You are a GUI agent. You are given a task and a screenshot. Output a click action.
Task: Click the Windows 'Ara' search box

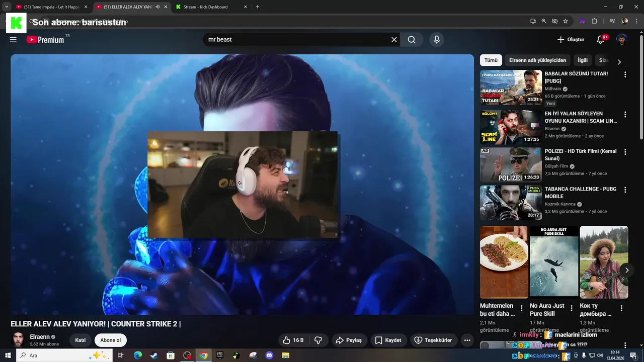(64, 355)
